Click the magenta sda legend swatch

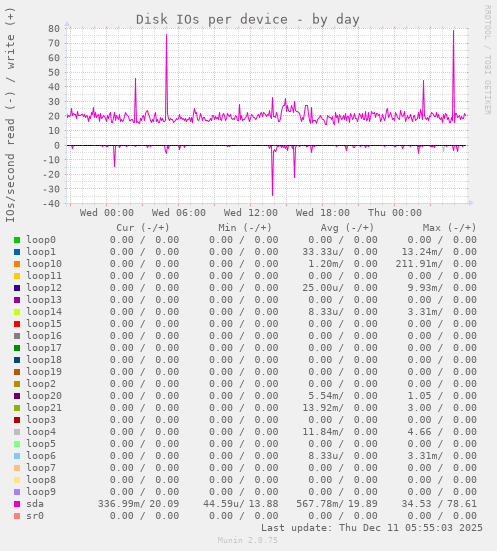pyautogui.click(x=17, y=504)
